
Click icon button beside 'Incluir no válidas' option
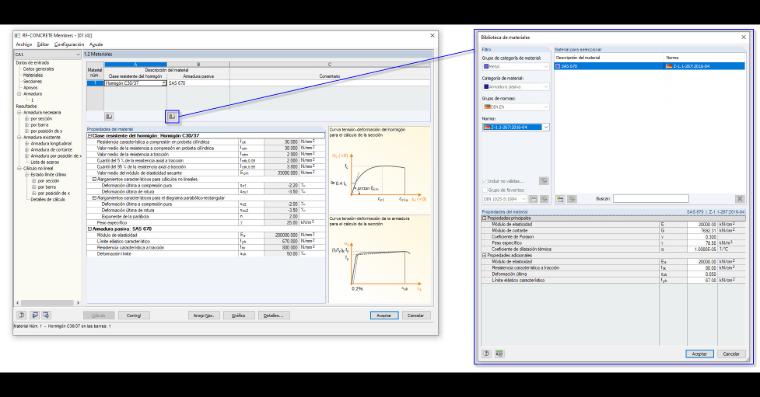pyautogui.click(x=544, y=181)
